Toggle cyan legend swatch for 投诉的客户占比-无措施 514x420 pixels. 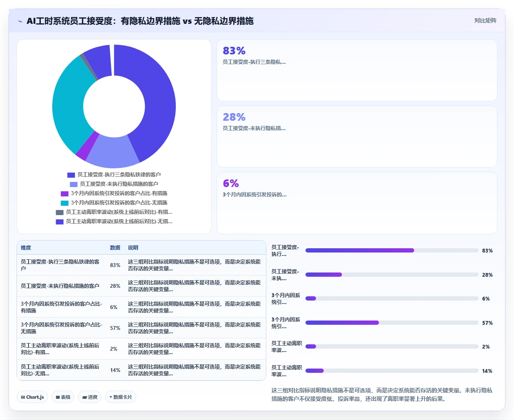[x=65, y=203]
